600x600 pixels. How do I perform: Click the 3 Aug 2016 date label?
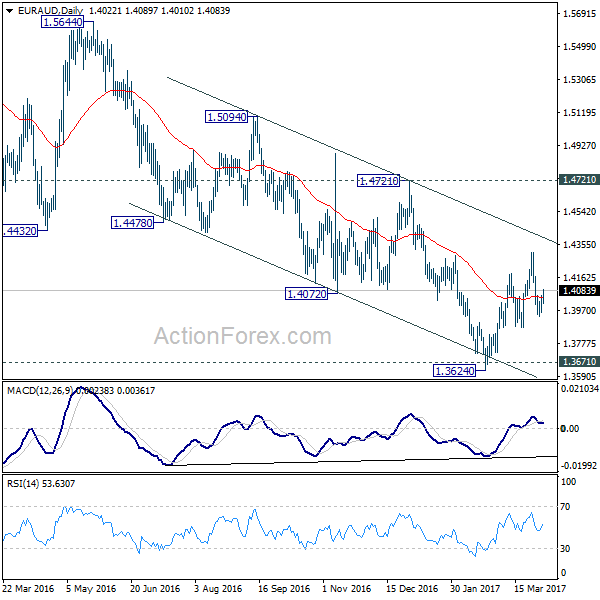[218, 589]
